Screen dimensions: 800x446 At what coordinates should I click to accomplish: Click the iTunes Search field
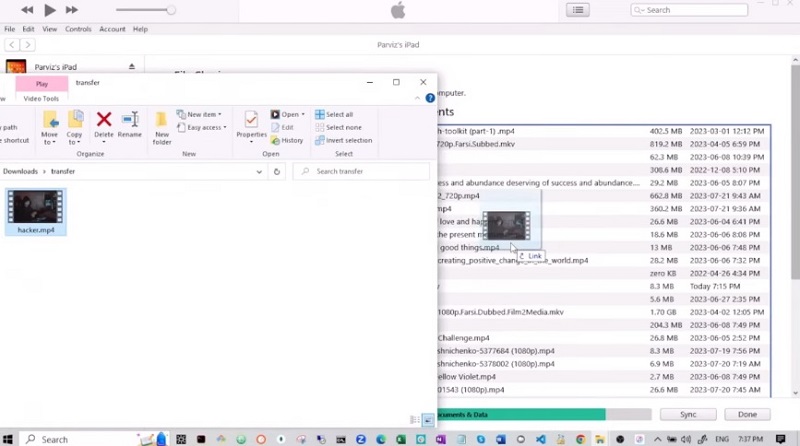689,10
